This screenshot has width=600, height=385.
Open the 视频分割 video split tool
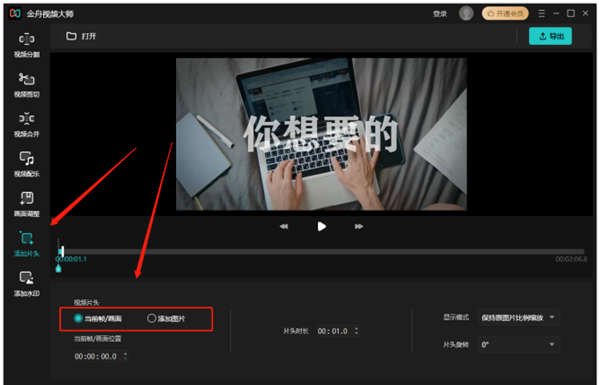[x=27, y=45]
